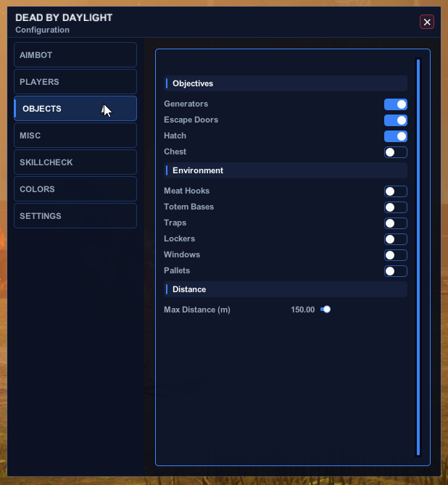Enable the Traps toggle

(x=395, y=223)
